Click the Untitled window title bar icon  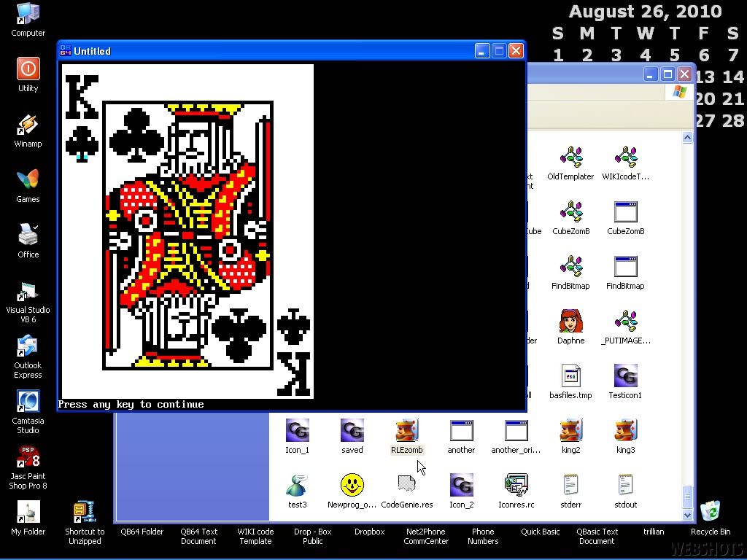pos(66,50)
